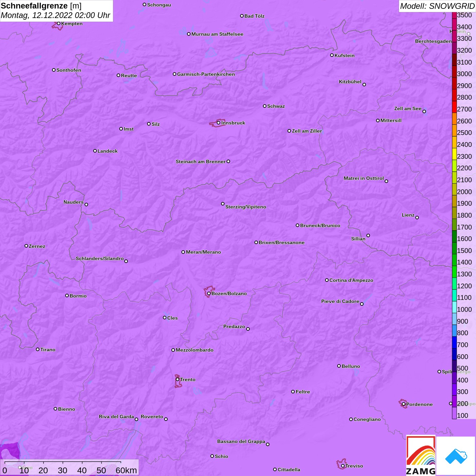Click the Bormio marker dot

pyautogui.click(x=67, y=295)
